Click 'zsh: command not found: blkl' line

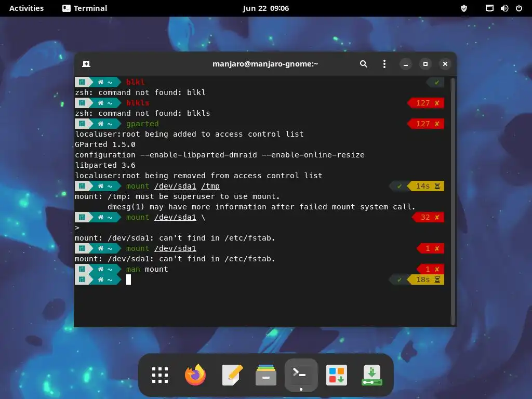point(140,92)
